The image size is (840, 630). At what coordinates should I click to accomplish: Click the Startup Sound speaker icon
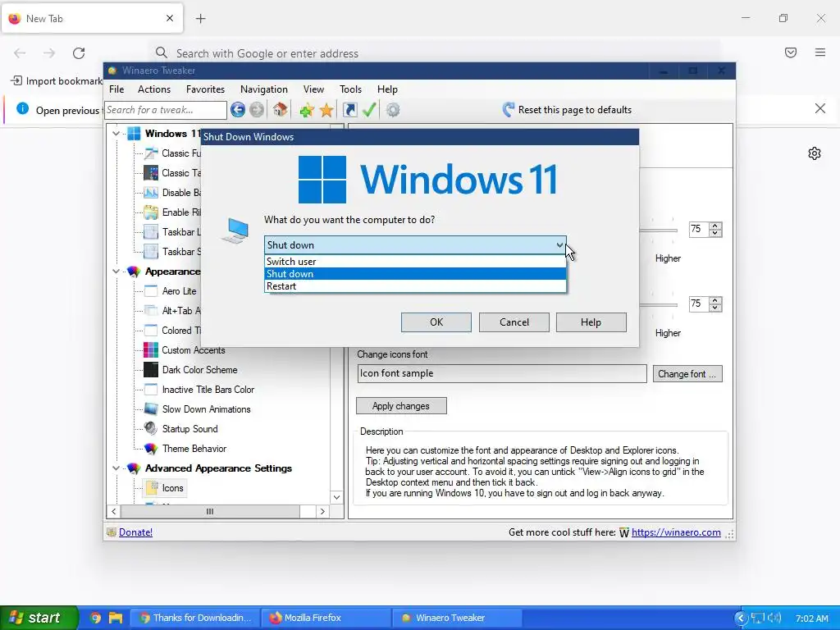pos(151,428)
